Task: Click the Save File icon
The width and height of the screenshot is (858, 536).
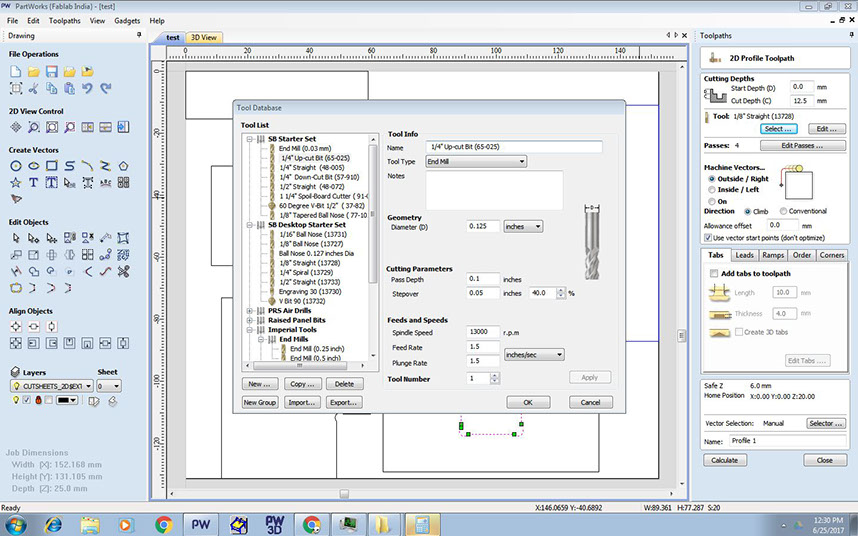Action: pyautogui.click(x=52, y=72)
